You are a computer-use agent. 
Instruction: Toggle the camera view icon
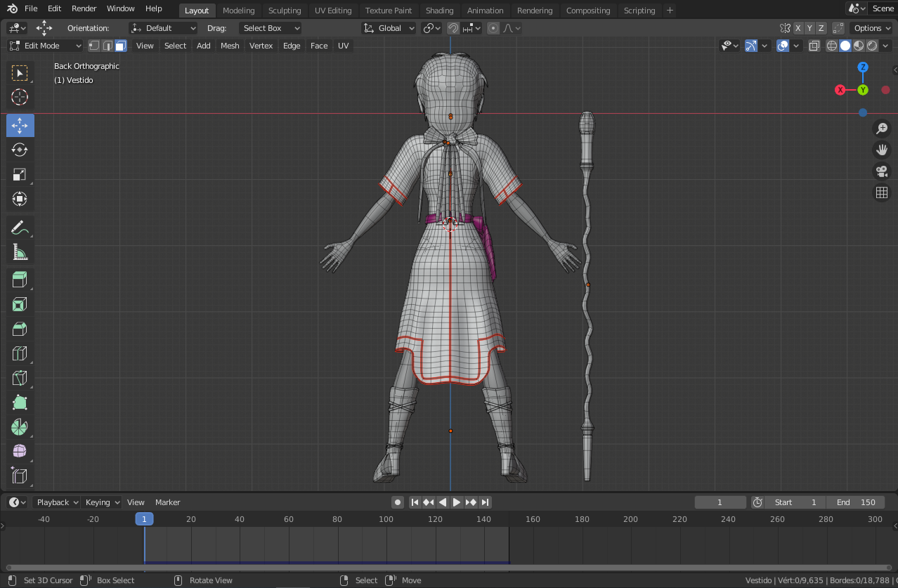881,171
